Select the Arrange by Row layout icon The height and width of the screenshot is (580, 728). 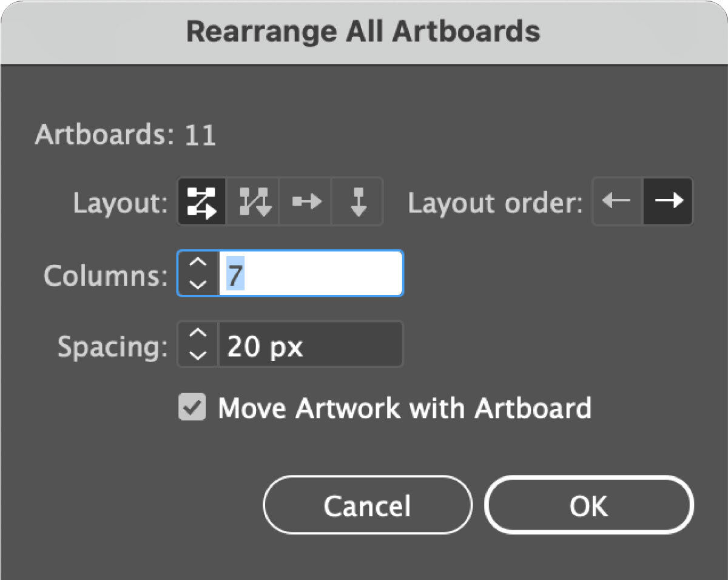click(x=304, y=202)
